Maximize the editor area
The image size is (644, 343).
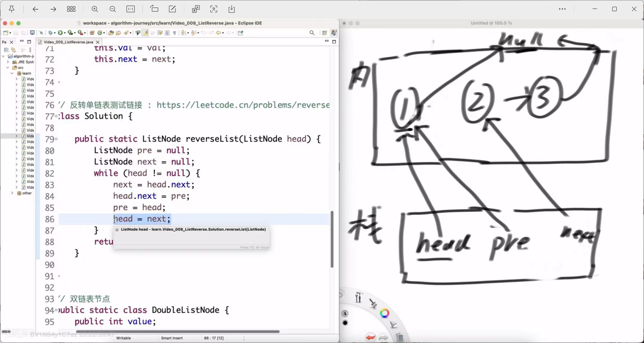pyautogui.click(x=334, y=41)
